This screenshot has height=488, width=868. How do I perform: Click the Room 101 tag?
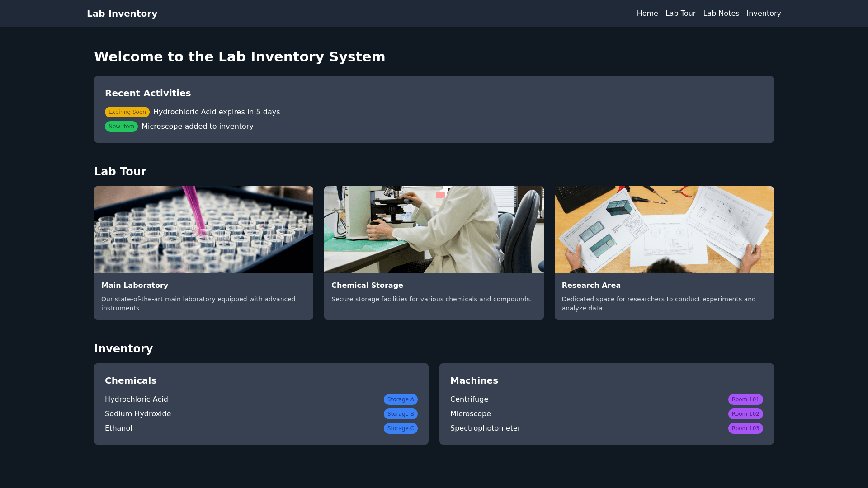pyautogui.click(x=745, y=399)
